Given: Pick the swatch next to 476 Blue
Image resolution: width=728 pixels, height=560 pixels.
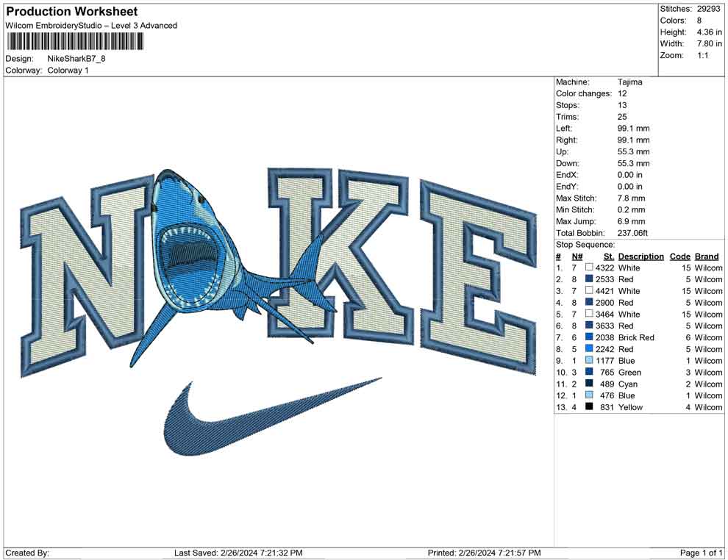Looking at the screenshot, I should pyautogui.click(x=589, y=395).
